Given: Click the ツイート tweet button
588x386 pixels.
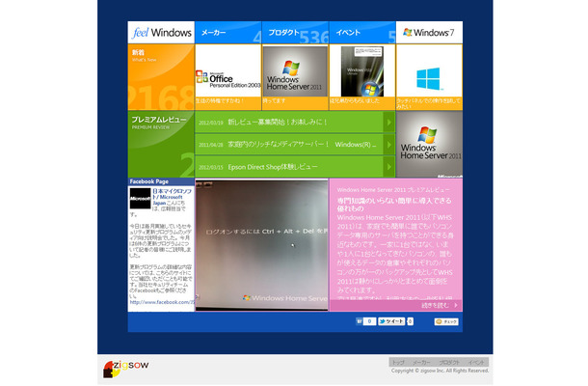Looking at the screenshot, I should tap(391, 321).
